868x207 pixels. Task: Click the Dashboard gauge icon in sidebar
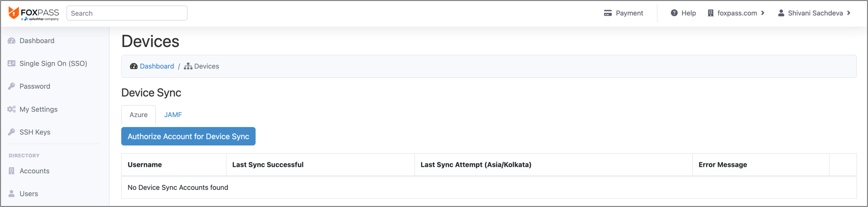click(12, 41)
